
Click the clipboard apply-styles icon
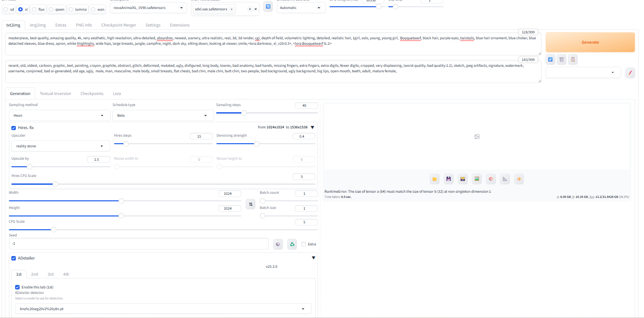coord(573,60)
